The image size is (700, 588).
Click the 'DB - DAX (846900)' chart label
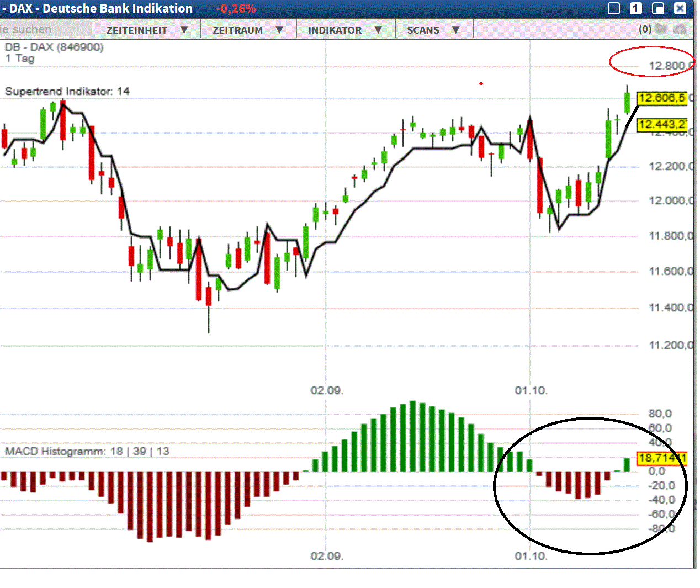pos(54,47)
